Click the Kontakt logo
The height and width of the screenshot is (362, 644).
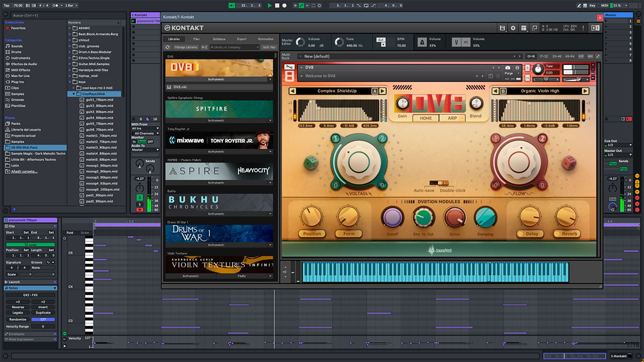(x=184, y=28)
